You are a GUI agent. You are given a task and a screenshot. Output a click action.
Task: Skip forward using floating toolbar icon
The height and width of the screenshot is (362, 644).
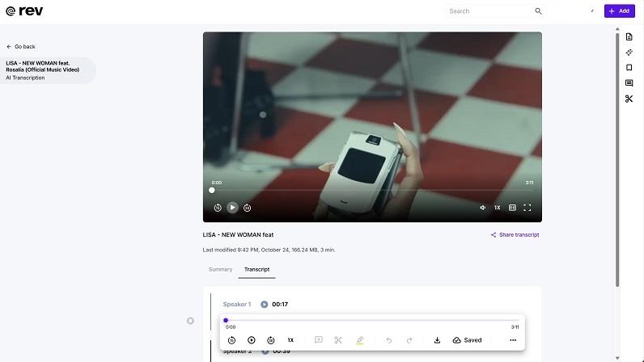pos(271,340)
